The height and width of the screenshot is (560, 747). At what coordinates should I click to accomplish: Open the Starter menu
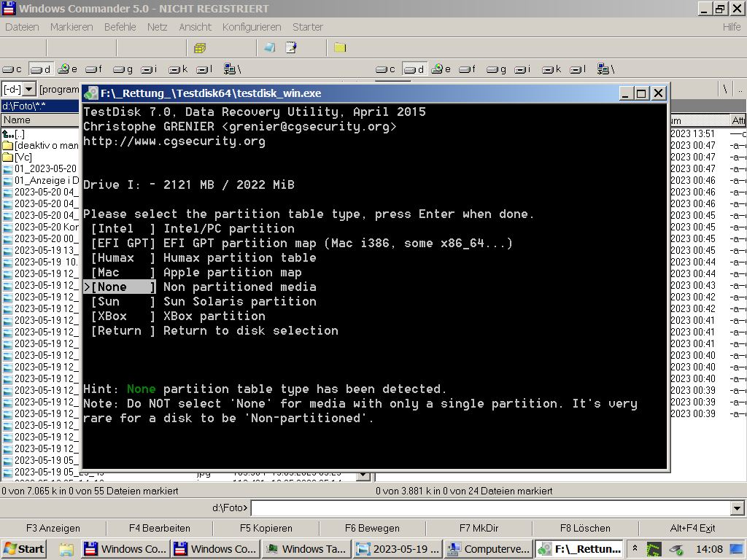pos(308,27)
